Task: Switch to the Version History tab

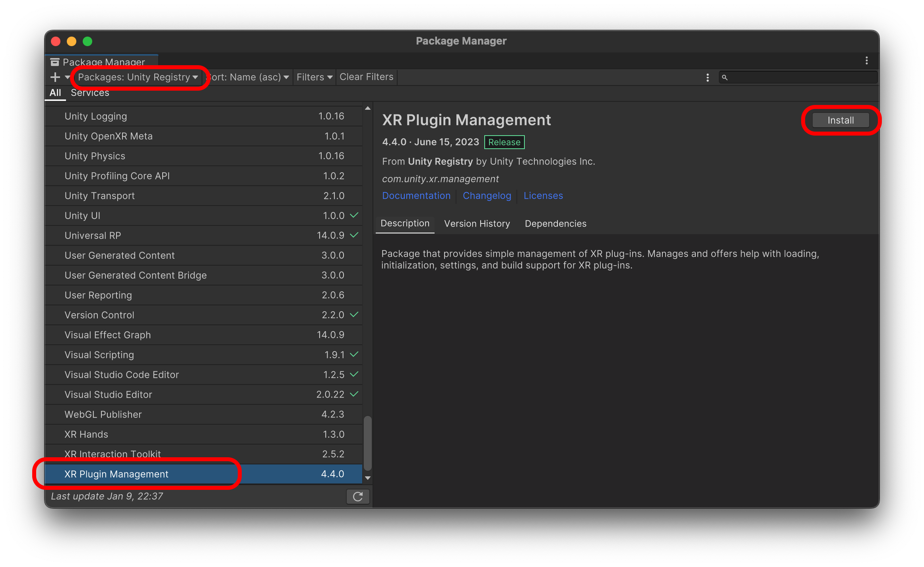Action: pos(477,223)
